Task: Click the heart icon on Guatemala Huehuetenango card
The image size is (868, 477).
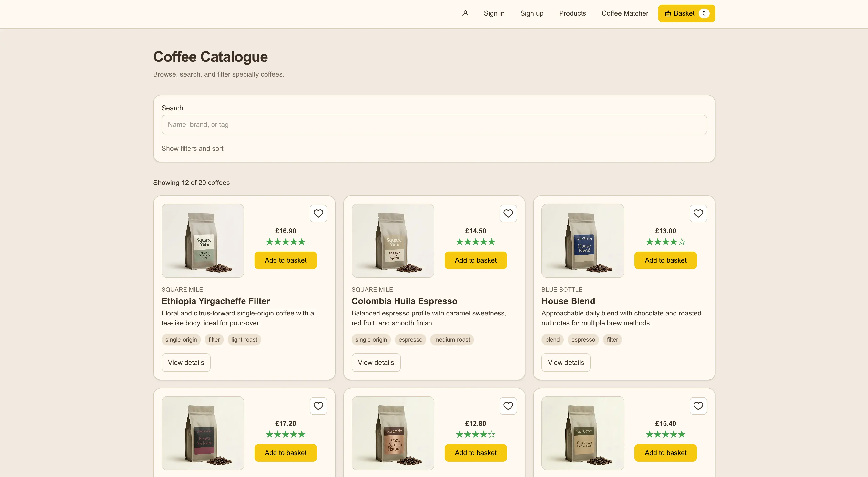Action: coord(698,406)
